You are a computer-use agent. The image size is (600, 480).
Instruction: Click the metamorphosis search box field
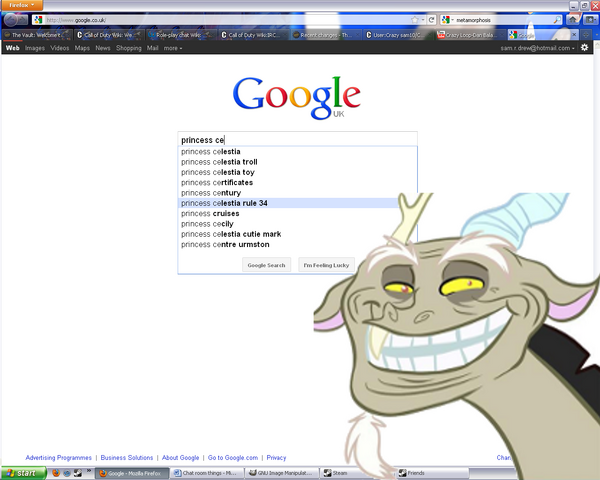pos(503,20)
